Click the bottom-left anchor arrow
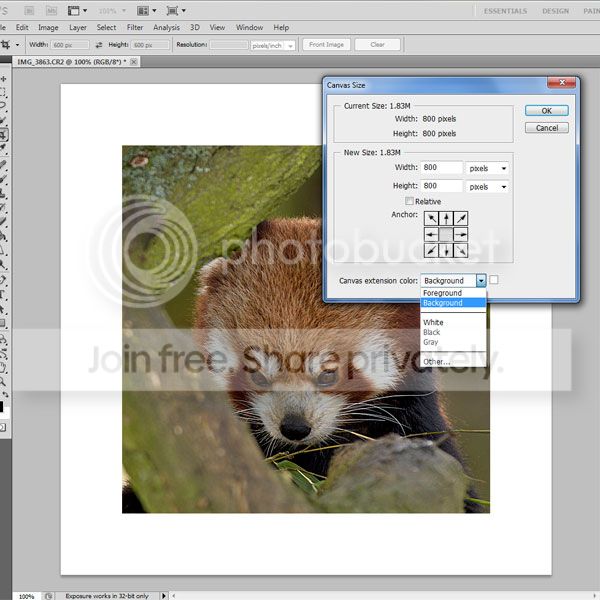 tap(431, 249)
